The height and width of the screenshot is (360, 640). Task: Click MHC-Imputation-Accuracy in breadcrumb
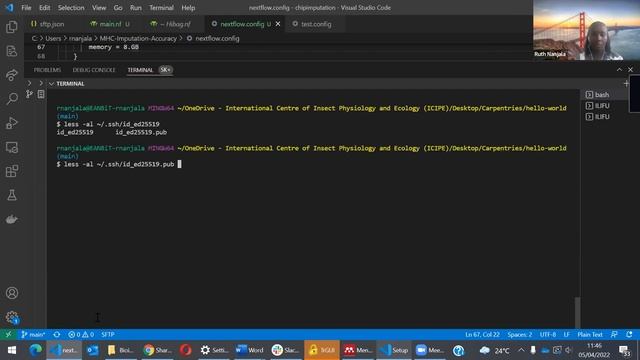(138, 38)
